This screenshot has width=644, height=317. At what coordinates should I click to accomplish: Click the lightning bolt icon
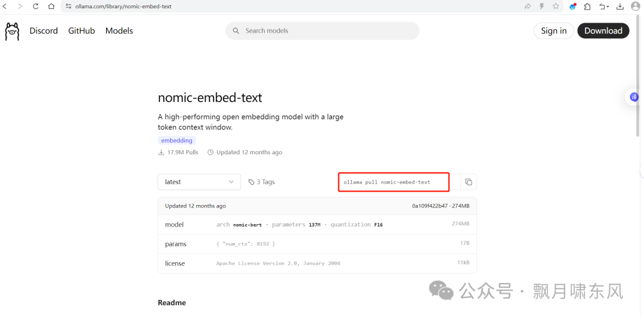541,6
